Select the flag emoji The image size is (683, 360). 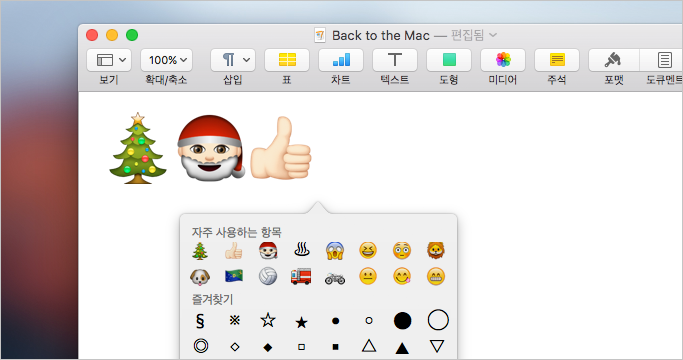click(x=234, y=276)
